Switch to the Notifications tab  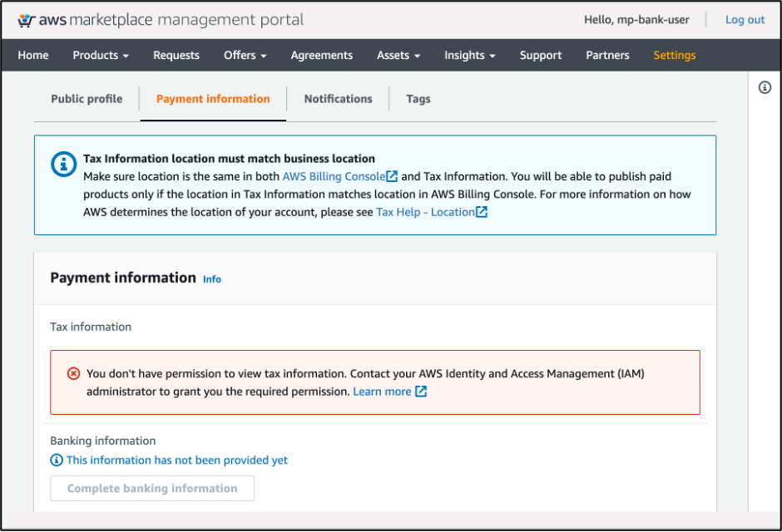338,98
